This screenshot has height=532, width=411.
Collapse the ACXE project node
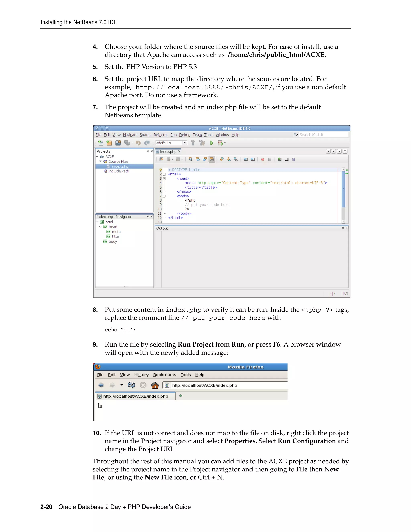click(97, 157)
